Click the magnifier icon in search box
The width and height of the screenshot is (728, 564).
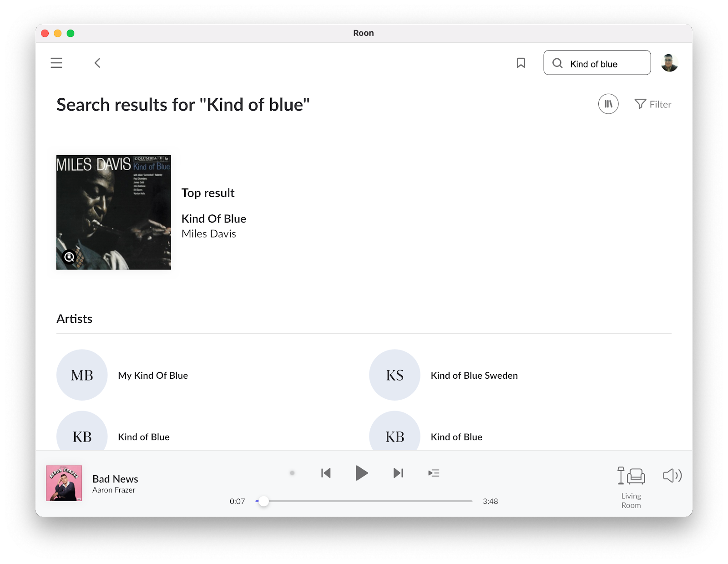coord(557,63)
